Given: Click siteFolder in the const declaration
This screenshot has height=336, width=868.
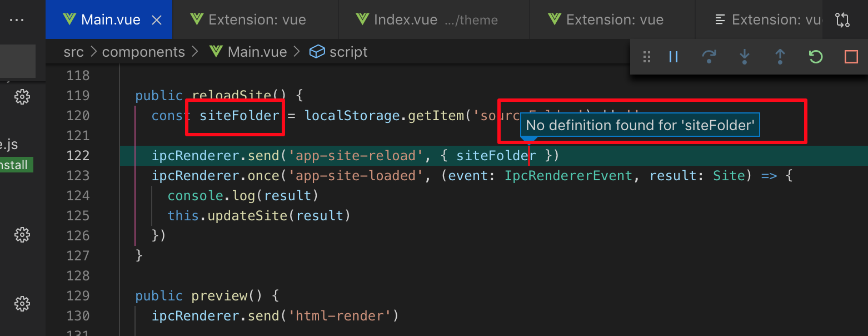Looking at the screenshot, I should [x=240, y=116].
